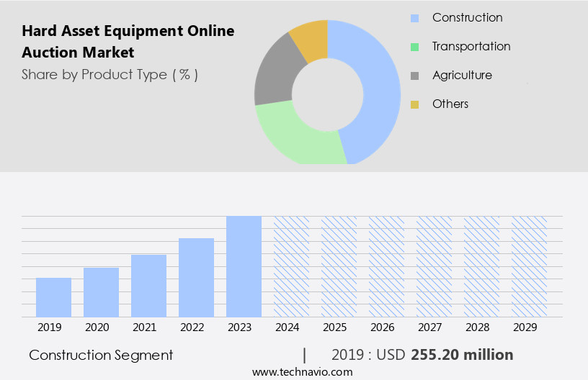Image resolution: width=588 pixels, height=380 pixels.
Task: Click the gray Agriculture donut slice
Action: 274,79
